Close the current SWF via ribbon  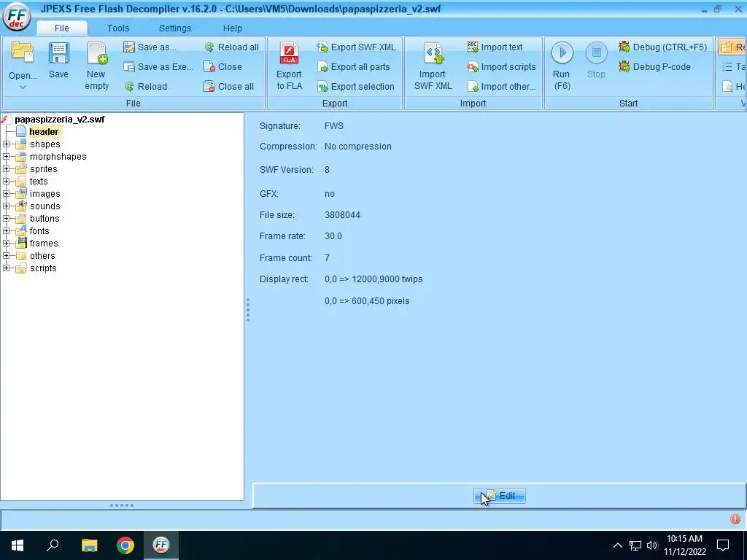223,66
